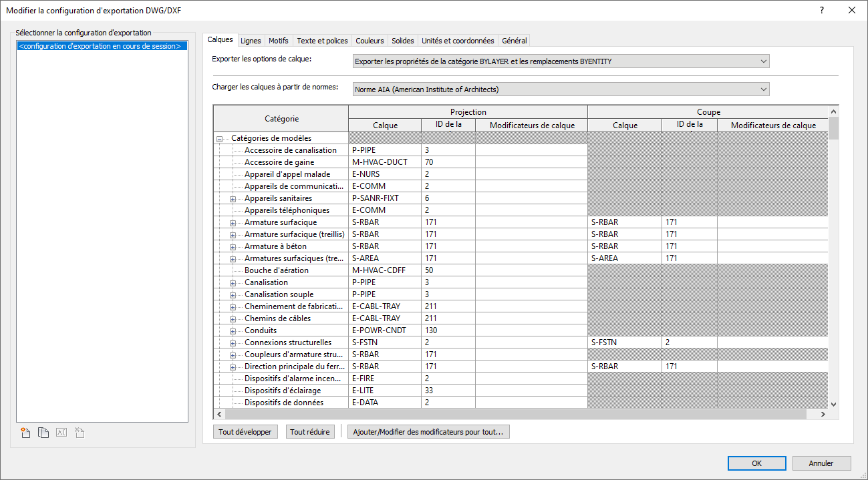
Task: Open the Norme AIA layer standards dropdown
Action: (x=561, y=89)
